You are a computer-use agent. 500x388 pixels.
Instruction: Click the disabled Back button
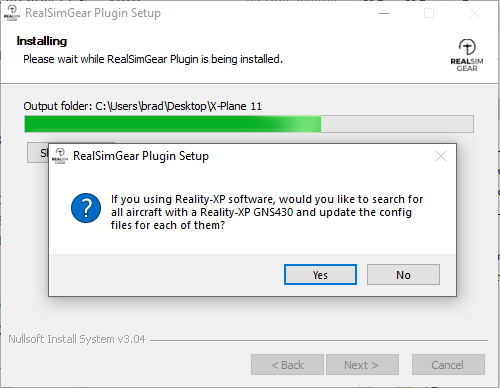click(x=287, y=365)
